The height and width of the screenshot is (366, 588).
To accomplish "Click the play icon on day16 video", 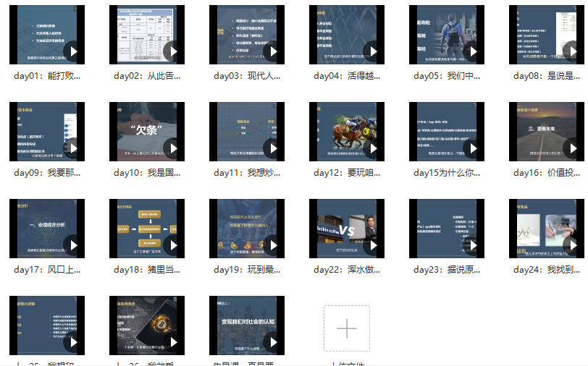I will coord(571,148).
